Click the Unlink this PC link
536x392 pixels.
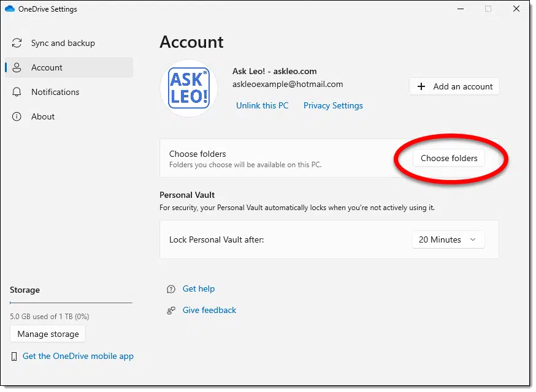click(262, 105)
